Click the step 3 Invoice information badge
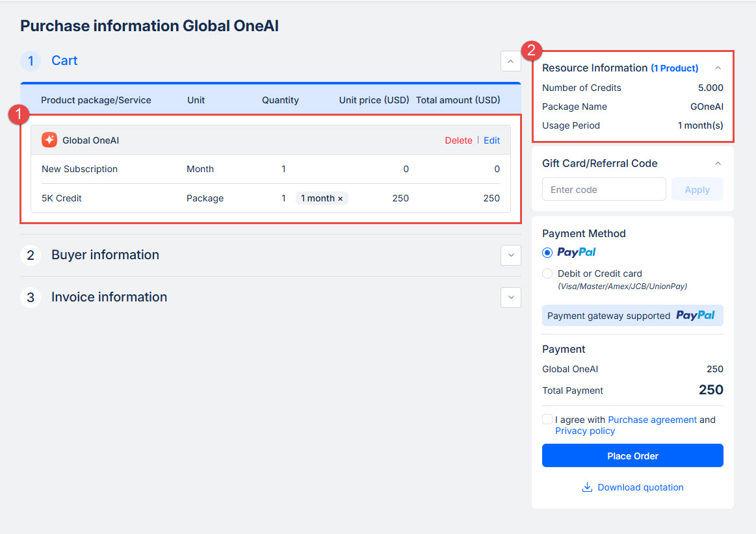Screen dimensions: 756x534 pos(31,298)
